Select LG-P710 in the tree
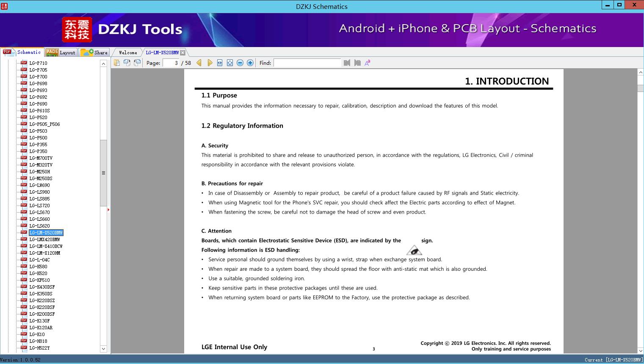The width and height of the screenshot is (644, 364). point(38,63)
